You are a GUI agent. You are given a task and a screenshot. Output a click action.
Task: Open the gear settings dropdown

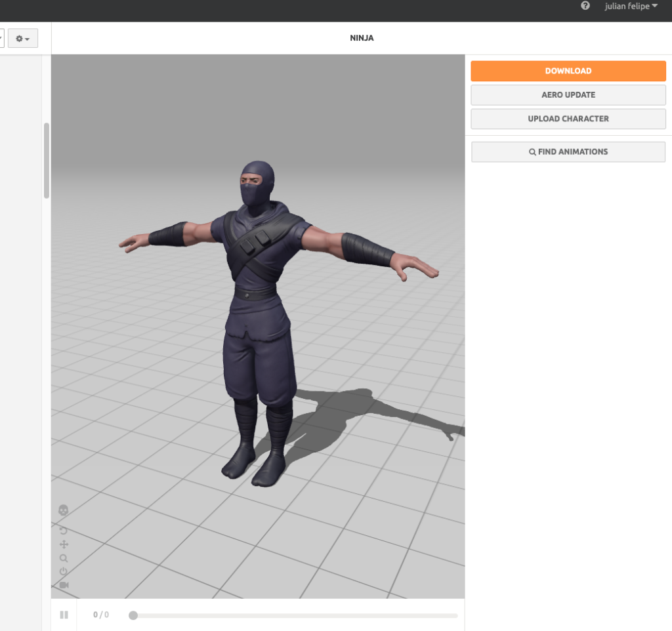click(x=23, y=39)
